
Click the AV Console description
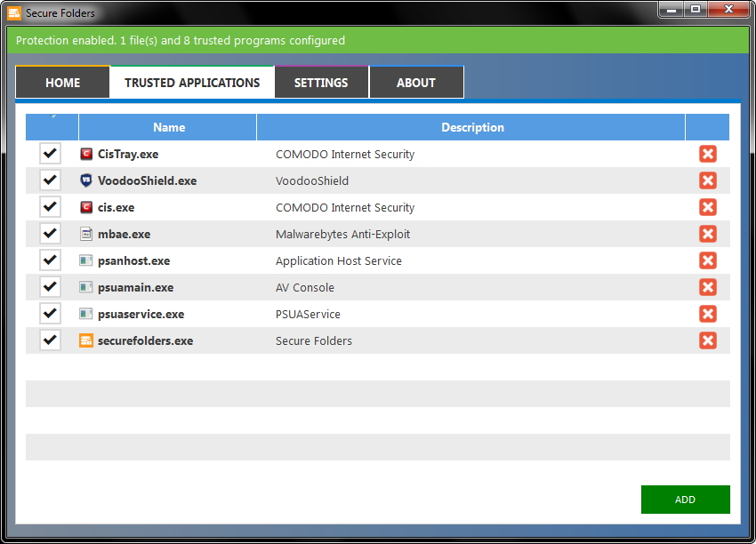305,288
